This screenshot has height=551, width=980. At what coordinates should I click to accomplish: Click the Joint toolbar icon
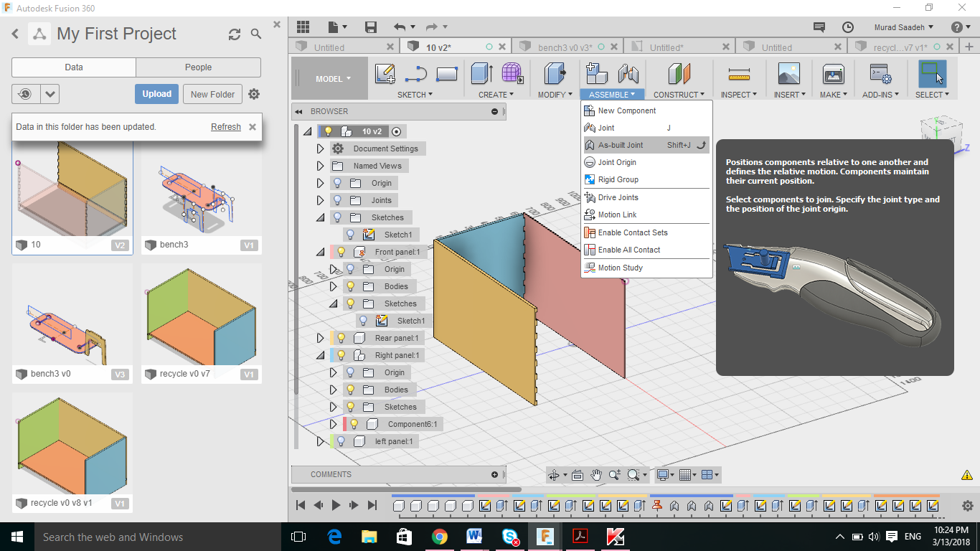(x=628, y=74)
